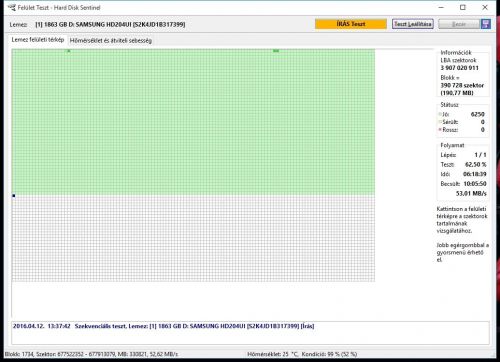
Task: Click the floppy disk save icon
Action: point(486,24)
